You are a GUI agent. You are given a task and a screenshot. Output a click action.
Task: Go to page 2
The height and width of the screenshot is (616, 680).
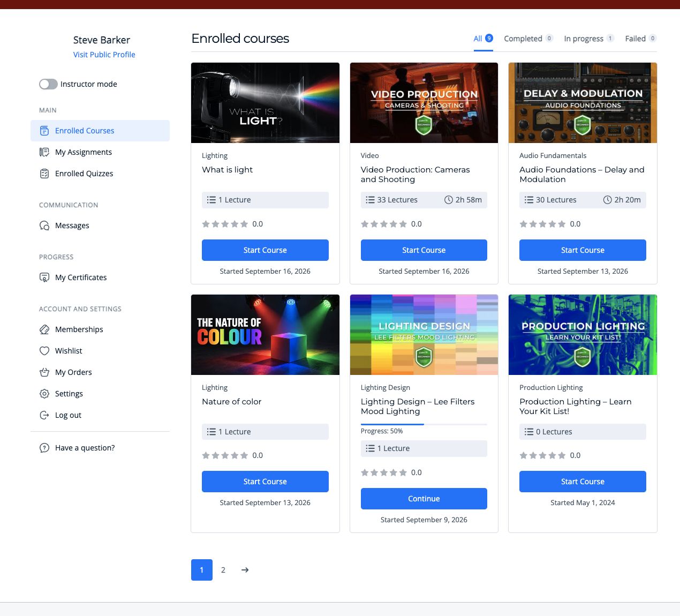click(x=223, y=570)
